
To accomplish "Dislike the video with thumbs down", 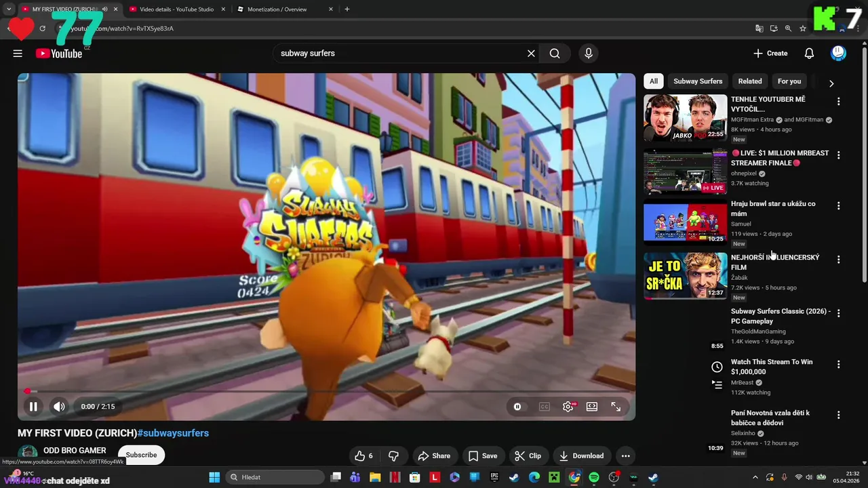I will pyautogui.click(x=393, y=455).
